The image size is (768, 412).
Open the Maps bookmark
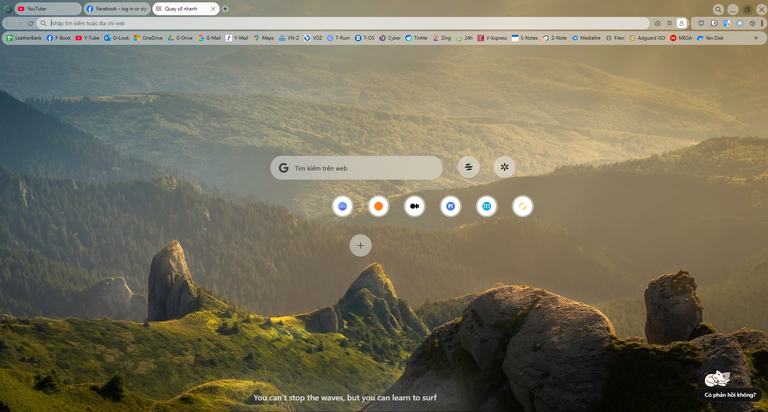[264, 38]
